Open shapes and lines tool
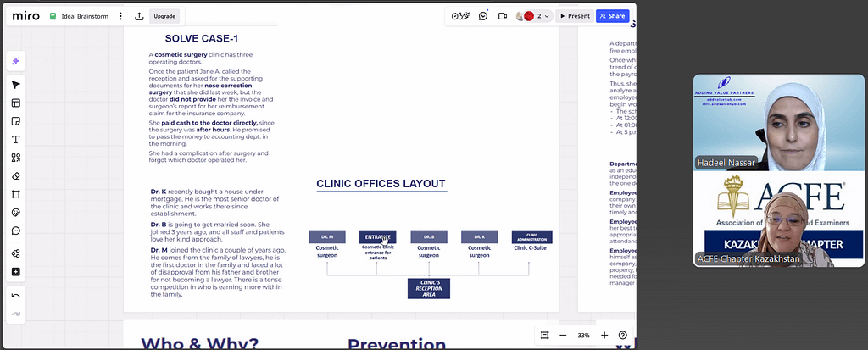Image resolution: width=868 pixels, height=350 pixels. (16, 158)
